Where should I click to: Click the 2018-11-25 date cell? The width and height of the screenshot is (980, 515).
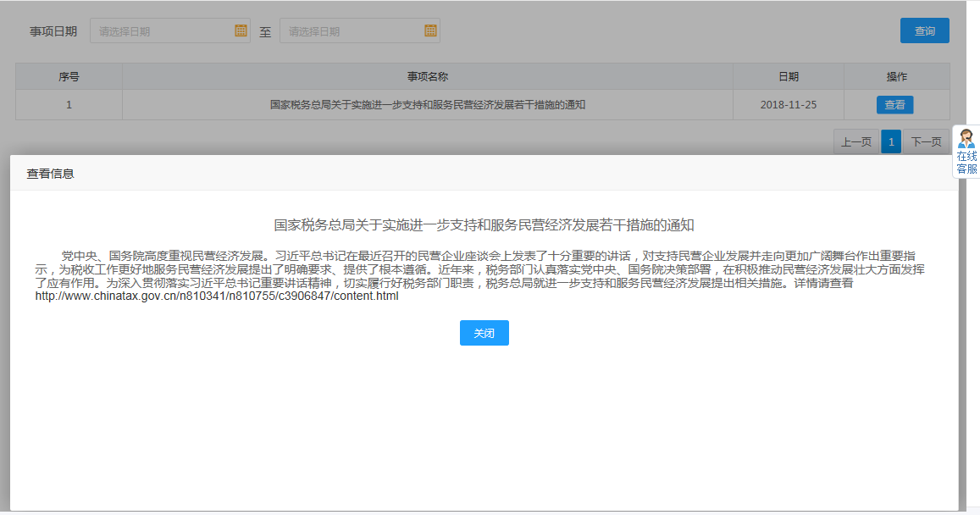(788, 105)
